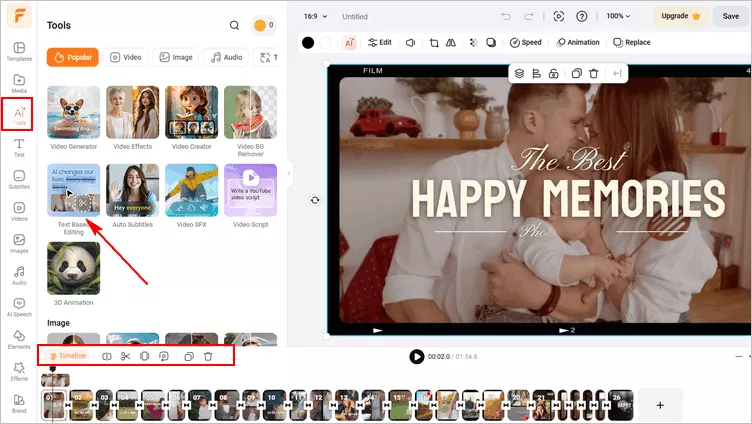This screenshot has height=424, width=752.
Task: Click the play button
Action: coord(417,356)
